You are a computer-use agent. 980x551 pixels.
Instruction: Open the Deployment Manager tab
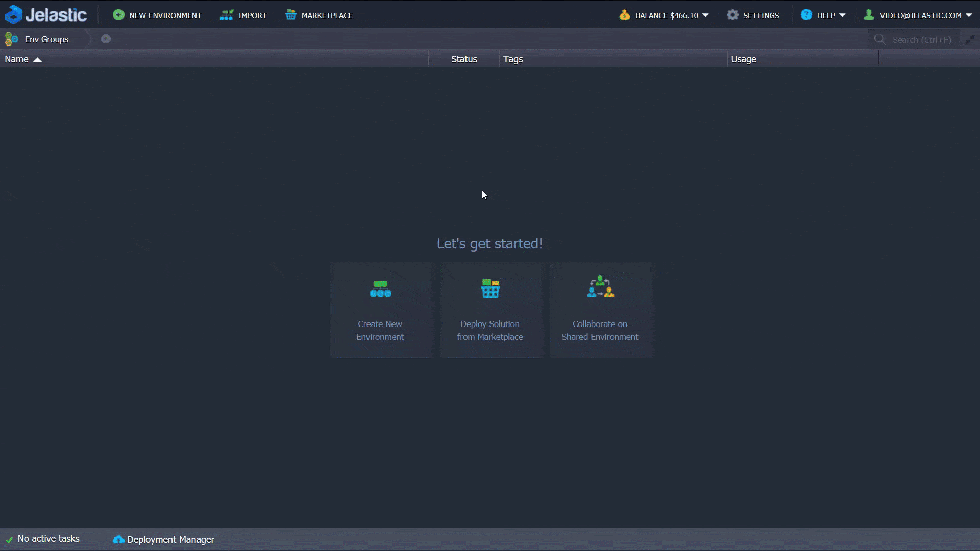pos(164,539)
